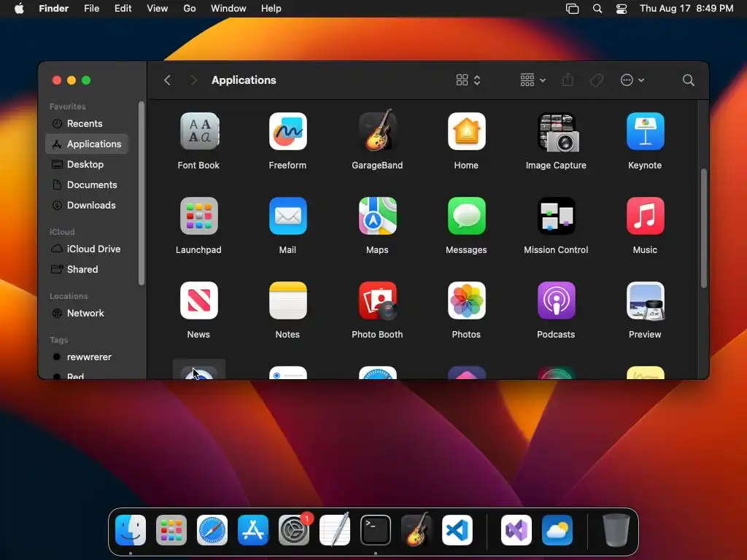Open the Help menu
Viewport: 747px width, 560px height.
(271, 9)
